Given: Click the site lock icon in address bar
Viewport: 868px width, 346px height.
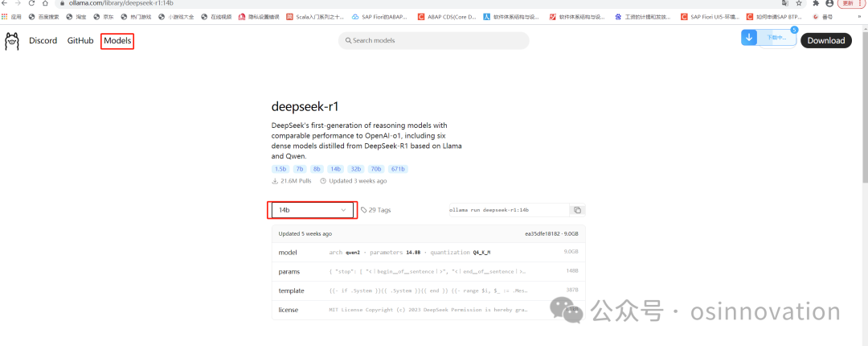Looking at the screenshot, I should tap(63, 2).
